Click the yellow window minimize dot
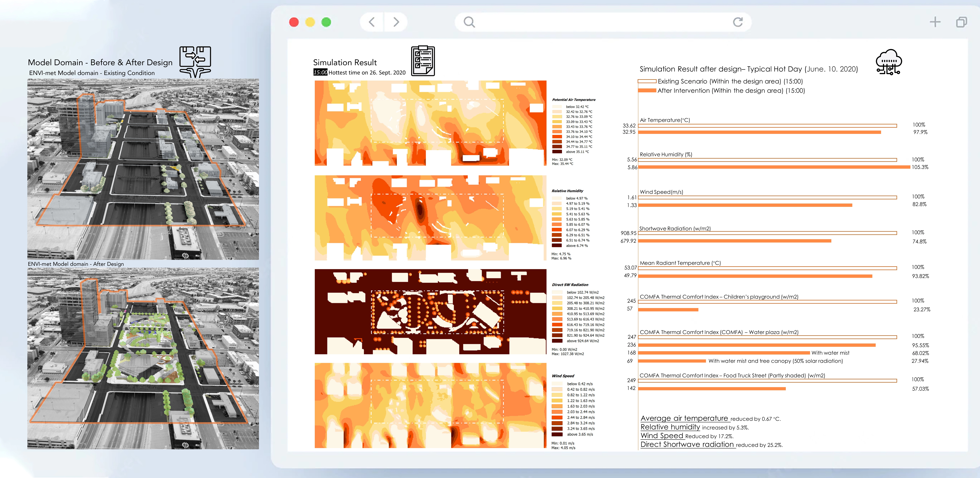 310,22
